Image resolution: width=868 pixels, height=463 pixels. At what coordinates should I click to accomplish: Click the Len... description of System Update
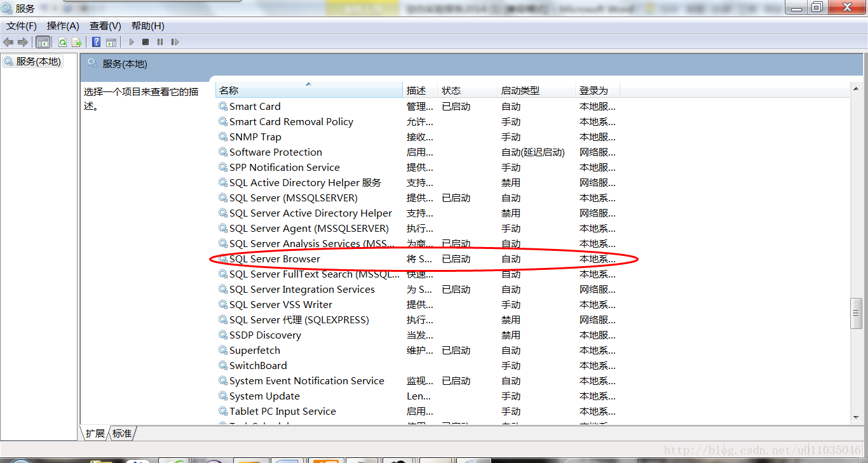tap(419, 396)
